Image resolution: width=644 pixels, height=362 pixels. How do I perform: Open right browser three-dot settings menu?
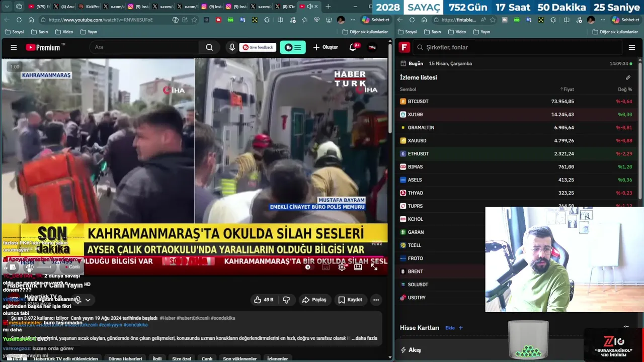603,20
